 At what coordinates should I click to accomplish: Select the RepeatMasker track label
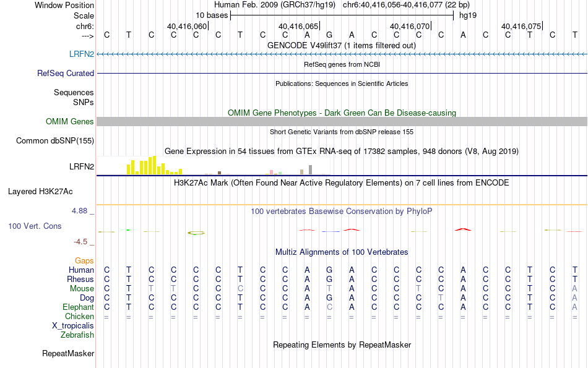(x=68, y=353)
